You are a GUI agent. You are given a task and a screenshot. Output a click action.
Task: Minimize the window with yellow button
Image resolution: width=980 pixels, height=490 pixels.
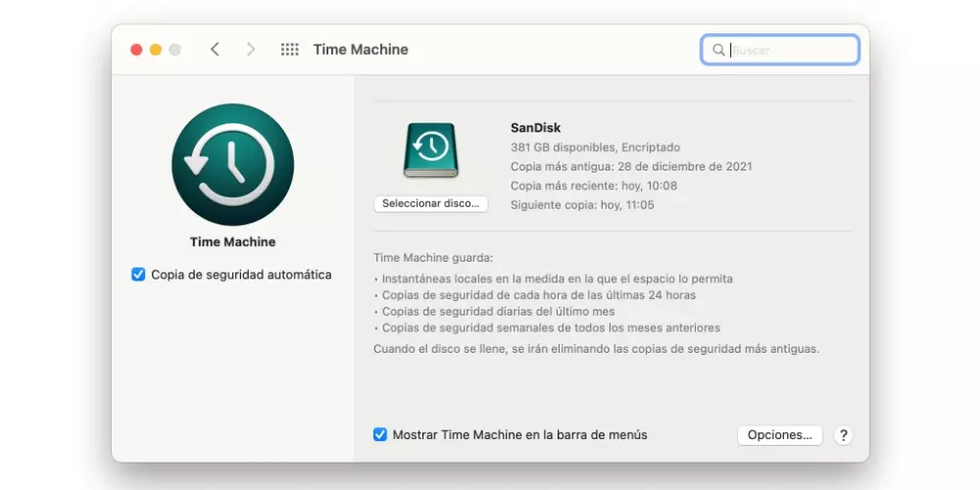pos(156,49)
